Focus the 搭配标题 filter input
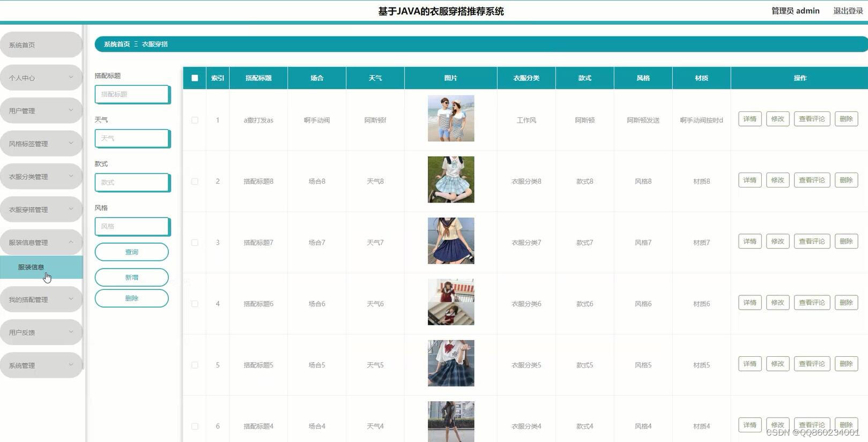868x442 pixels. tap(132, 94)
